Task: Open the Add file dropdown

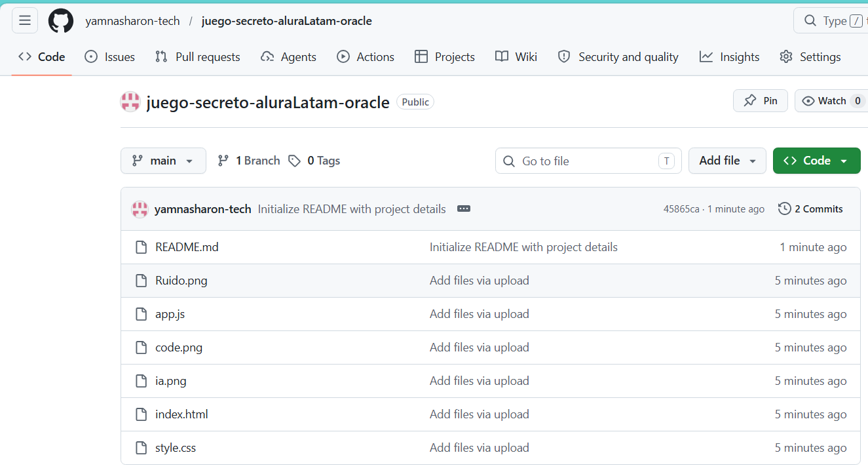Action: (x=727, y=161)
